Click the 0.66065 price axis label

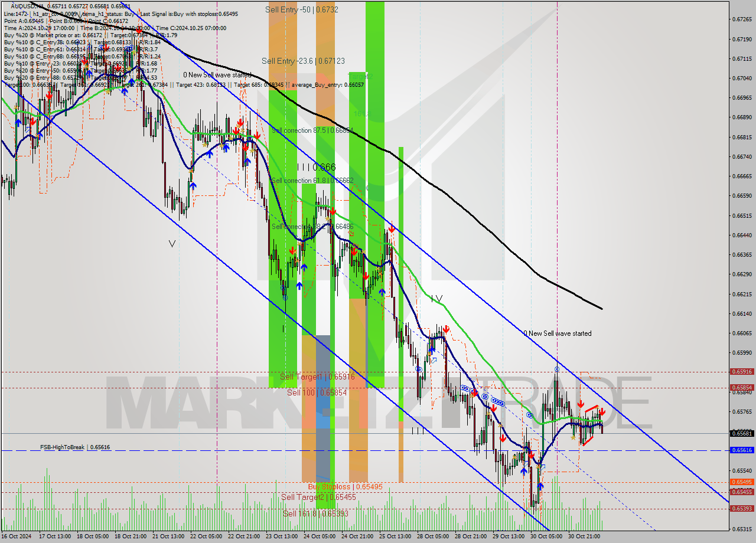pyautogui.click(x=741, y=333)
